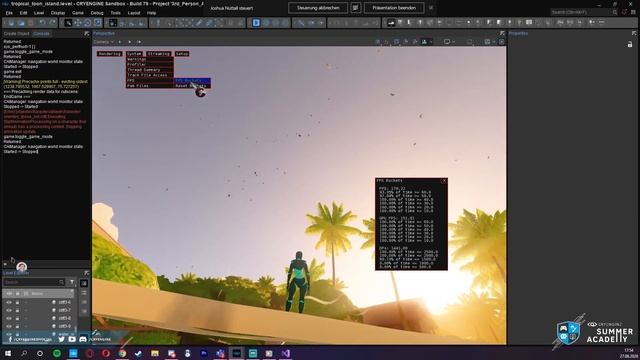
Task: Select Reset Buckets submenu entry
Action: tap(192, 86)
